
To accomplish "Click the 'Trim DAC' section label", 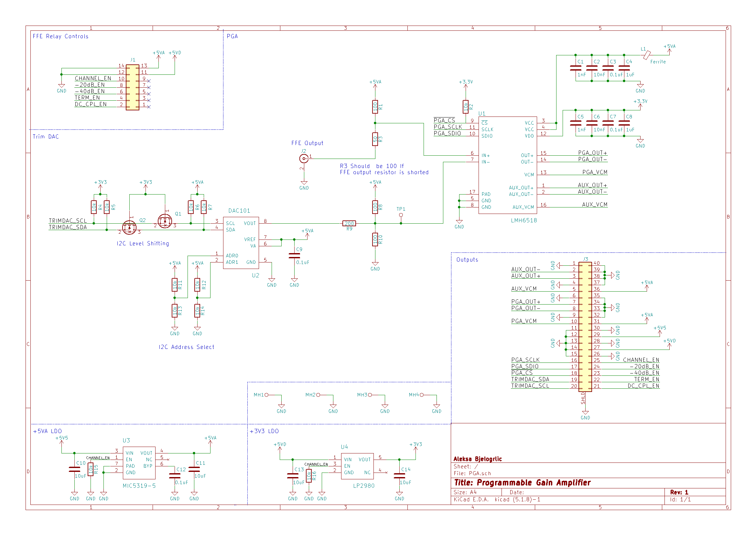I will pos(46,137).
